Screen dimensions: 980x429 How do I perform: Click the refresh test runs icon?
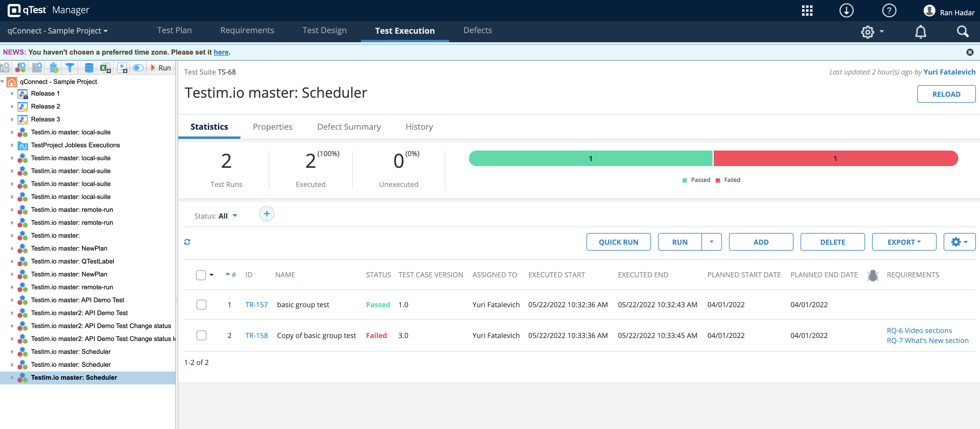tap(187, 242)
